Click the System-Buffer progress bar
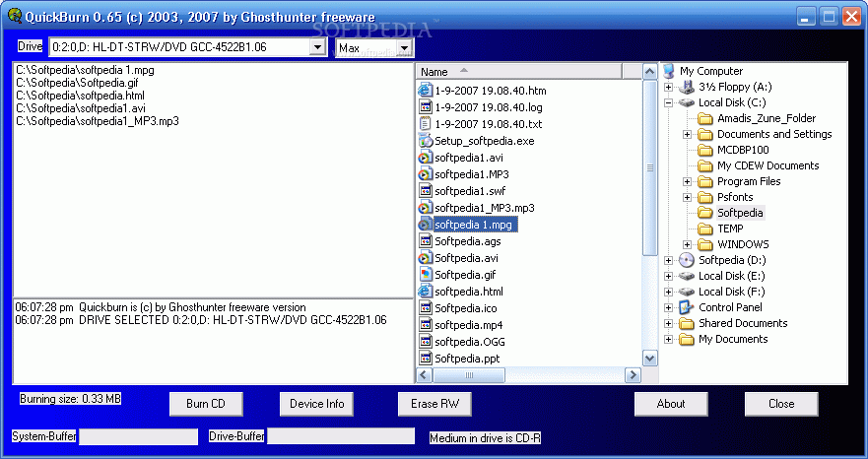Screen dimensions: 868x459 coord(138,436)
